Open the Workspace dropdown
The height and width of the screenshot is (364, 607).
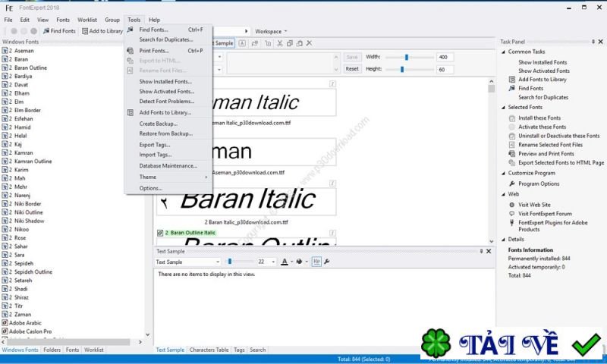coord(271,31)
